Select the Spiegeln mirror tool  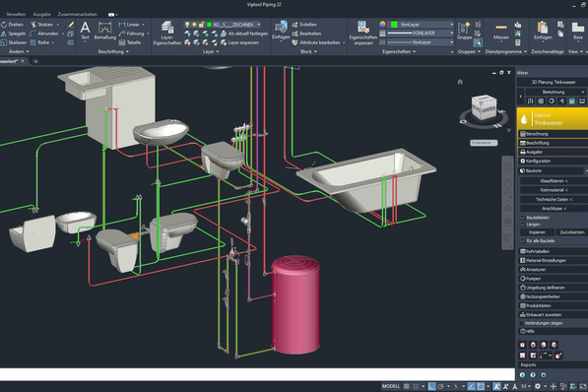tap(13, 33)
